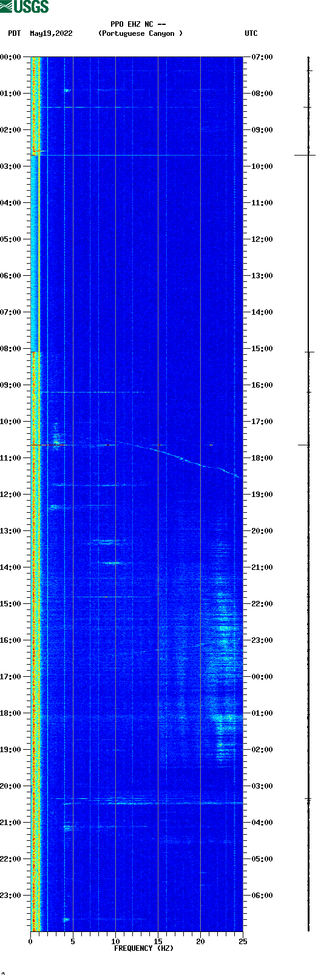The height and width of the screenshot is (980, 335).
Task: Click the USGS logo
Action: coord(24,7)
